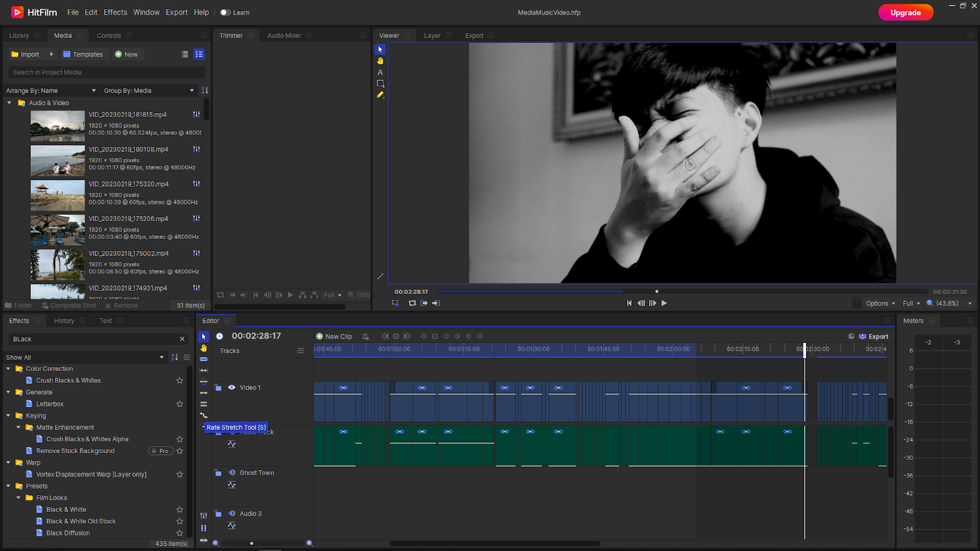
Task: Mute the Audio 3 track
Action: (232, 514)
